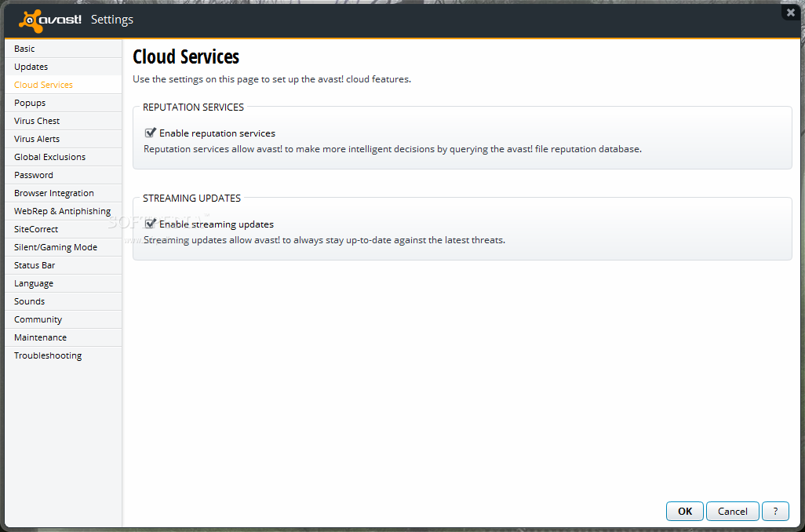Select Browser Integration in the sidebar
Image resolution: width=805 pixels, height=532 pixels.
63,193
